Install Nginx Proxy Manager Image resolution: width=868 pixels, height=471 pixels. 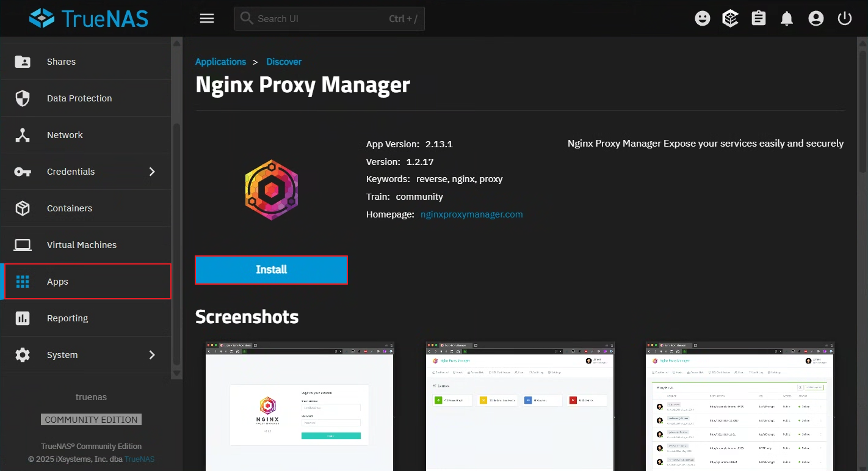tap(272, 270)
